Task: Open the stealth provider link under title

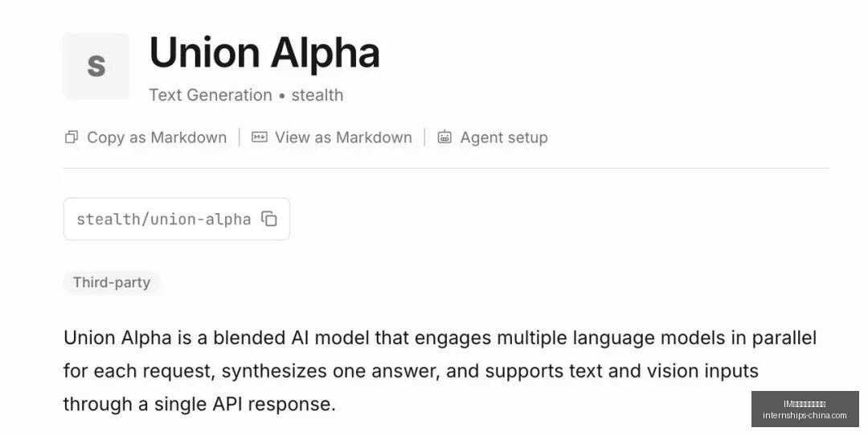Action: (x=317, y=95)
